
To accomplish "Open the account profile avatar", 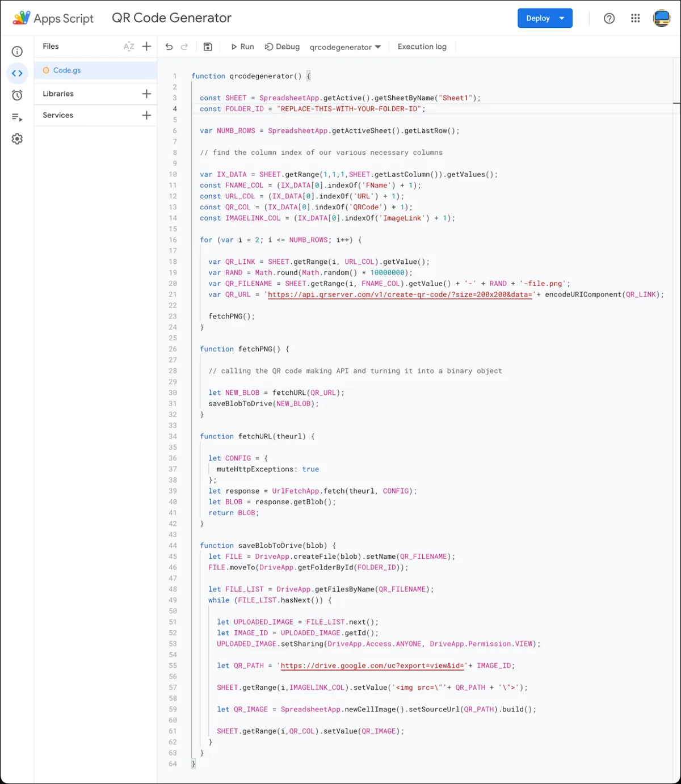I will pos(662,18).
